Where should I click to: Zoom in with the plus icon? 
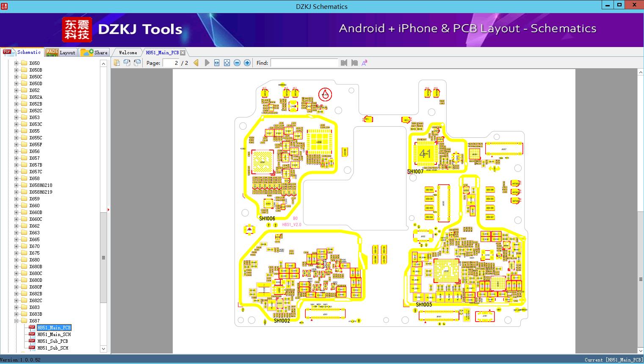(x=247, y=63)
